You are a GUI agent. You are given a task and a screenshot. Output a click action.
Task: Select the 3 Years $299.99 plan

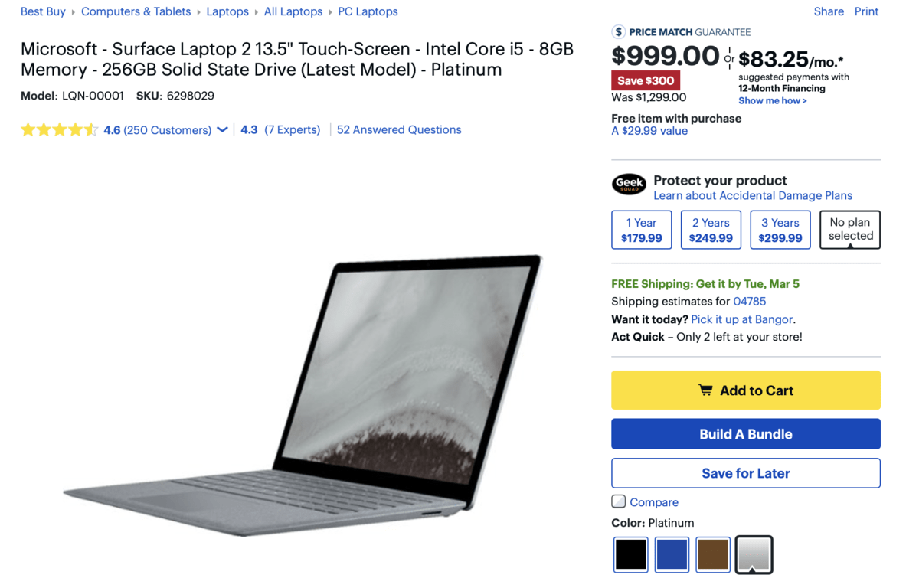point(780,230)
